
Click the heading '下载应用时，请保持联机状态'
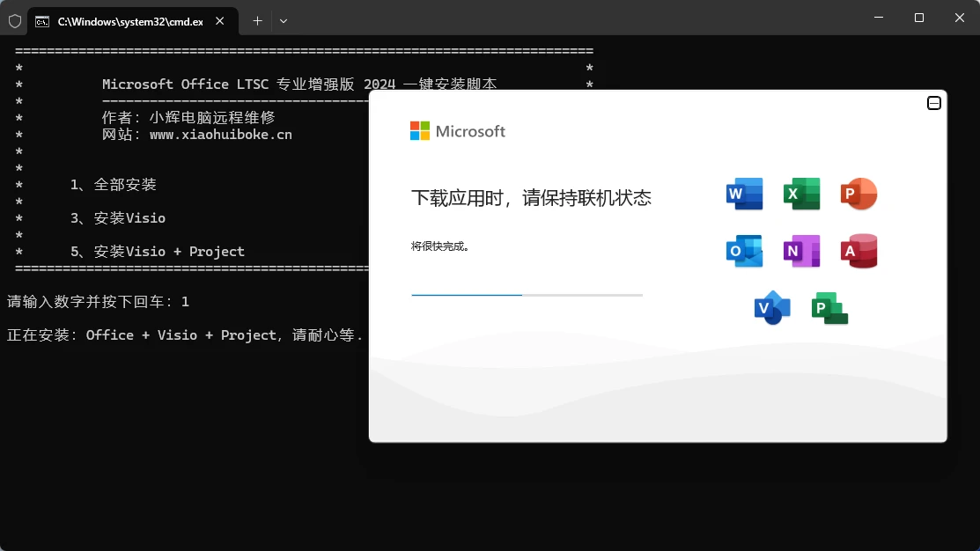531,198
